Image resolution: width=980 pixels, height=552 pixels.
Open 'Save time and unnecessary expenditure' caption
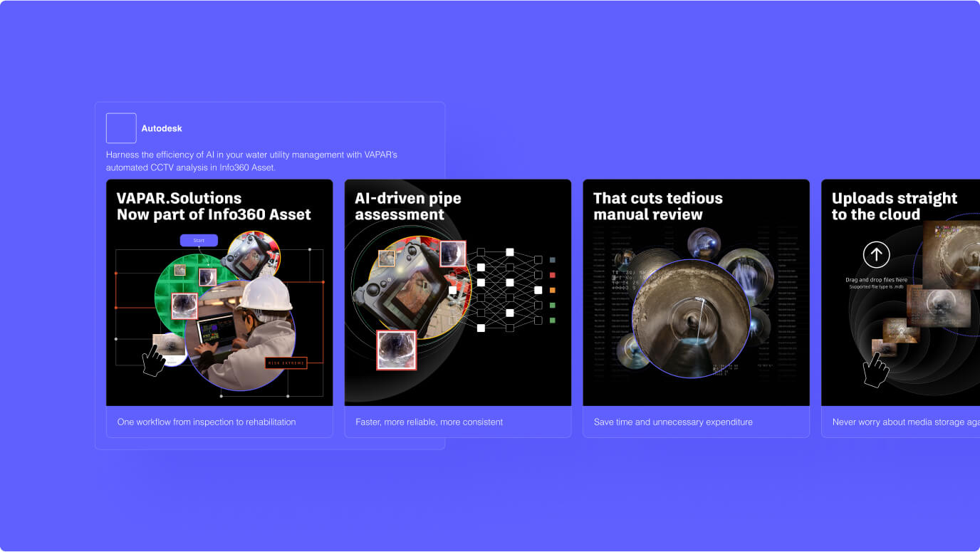pyautogui.click(x=673, y=422)
